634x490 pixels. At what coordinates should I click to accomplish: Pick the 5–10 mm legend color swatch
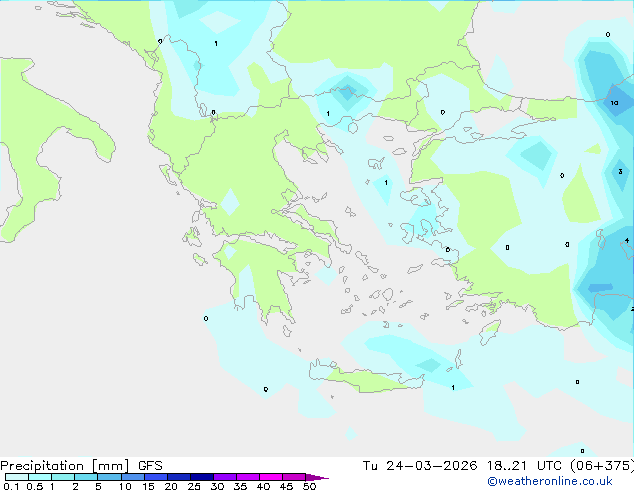pyautogui.click(x=109, y=477)
